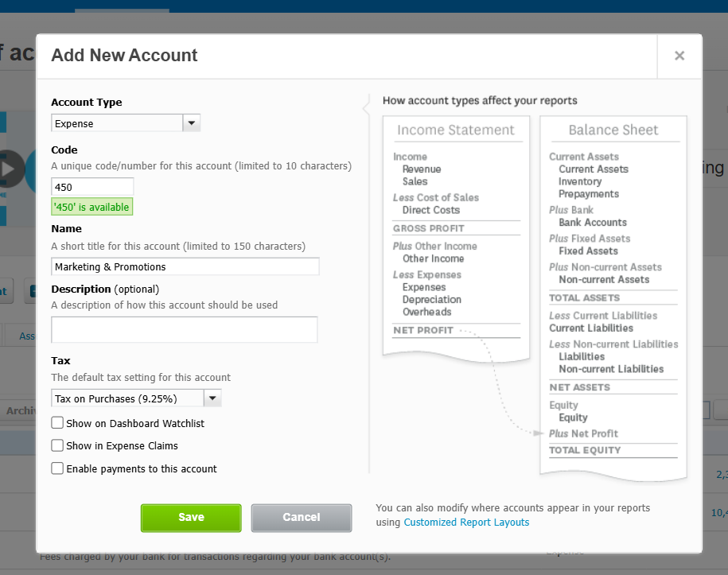Select the Account Type field showing Expense

tap(117, 123)
